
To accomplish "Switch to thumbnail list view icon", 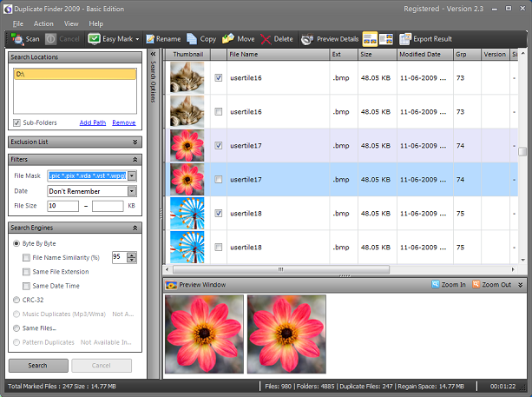I will [370, 39].
